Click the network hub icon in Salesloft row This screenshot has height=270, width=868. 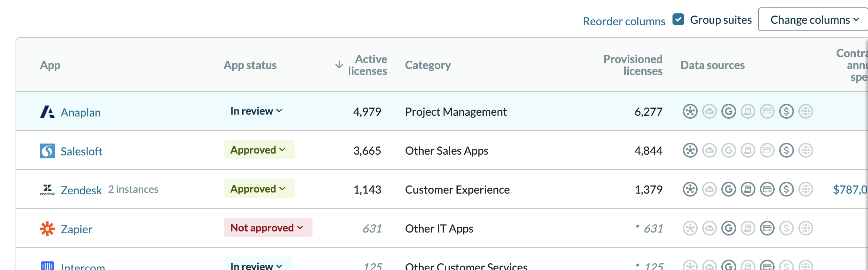690,151
